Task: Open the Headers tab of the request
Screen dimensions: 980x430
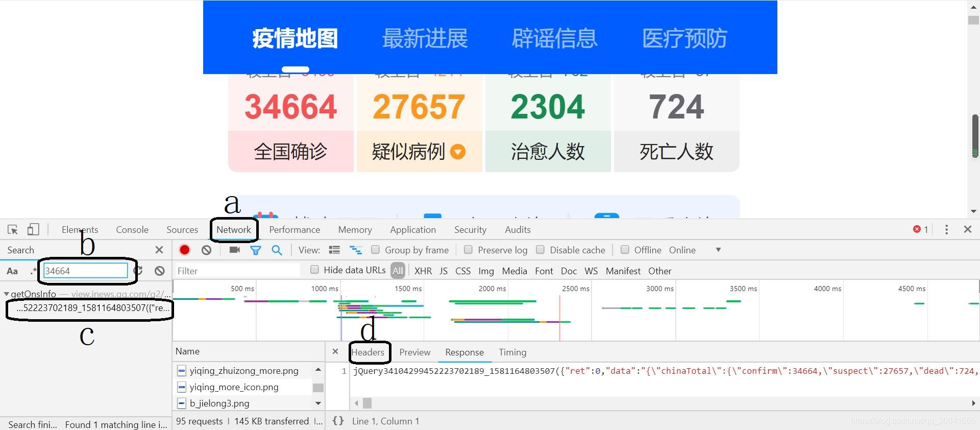Action: [367, 352]
